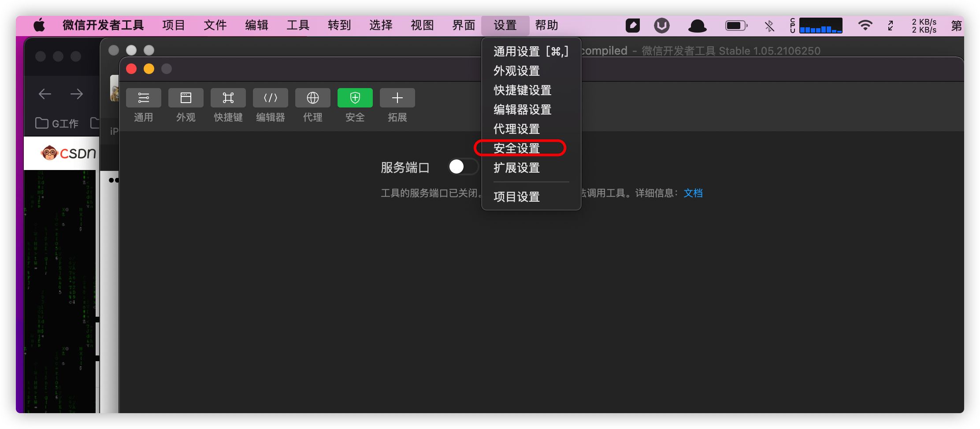Open the 文档 documentation link
The width and height of the screenshot is (980, 429).
click(x=693, y=193)
